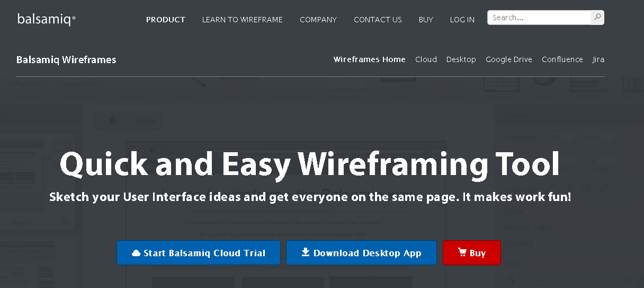The height and width of the screenshot is (288, 644).
Task: Click LOG IN in top navigation
Action: (x=462, y=20)
